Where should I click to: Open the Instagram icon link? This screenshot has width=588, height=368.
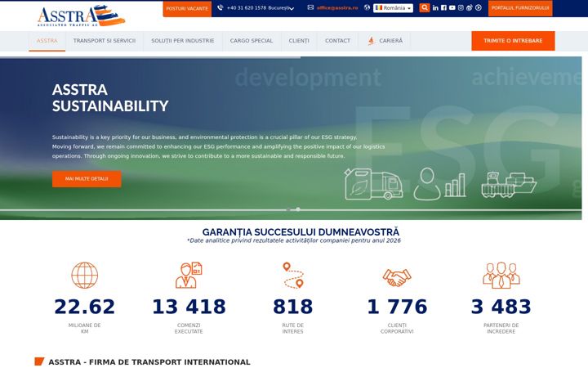click(461, 7)
